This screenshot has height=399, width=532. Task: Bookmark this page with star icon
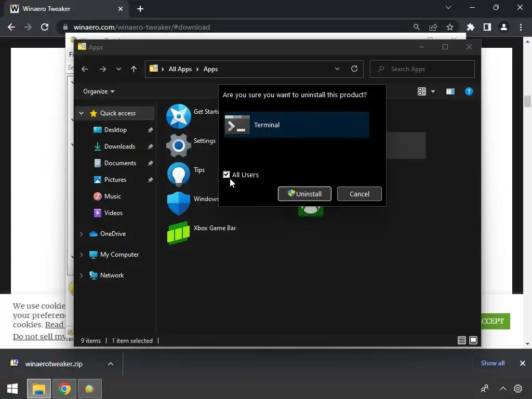coord(450,27)
